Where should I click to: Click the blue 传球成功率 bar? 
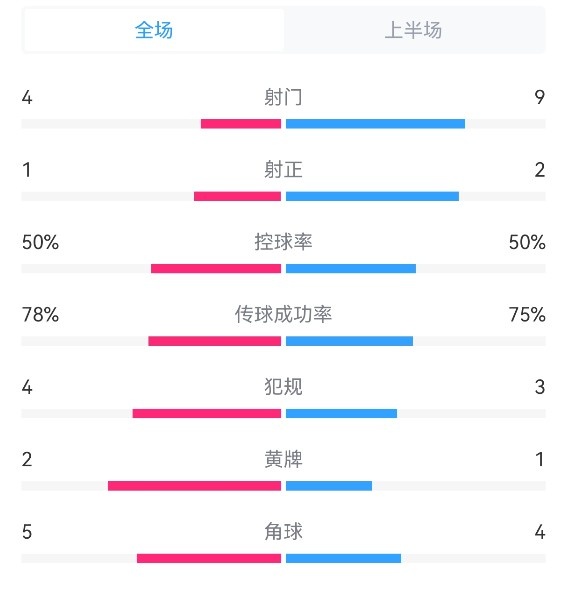(x=349, y=341)
